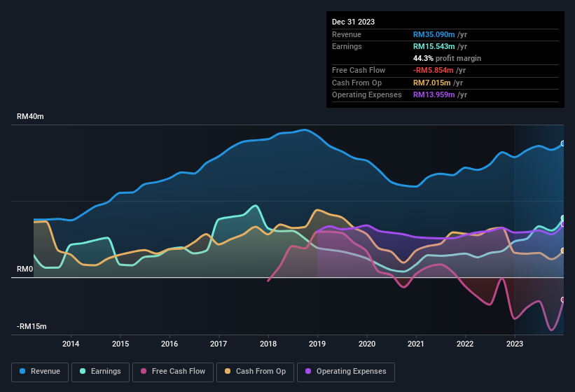Click the purple Operating Expenses endpoint marker
575x392 pixels.
pyautogui.click(x=563, y=224)
